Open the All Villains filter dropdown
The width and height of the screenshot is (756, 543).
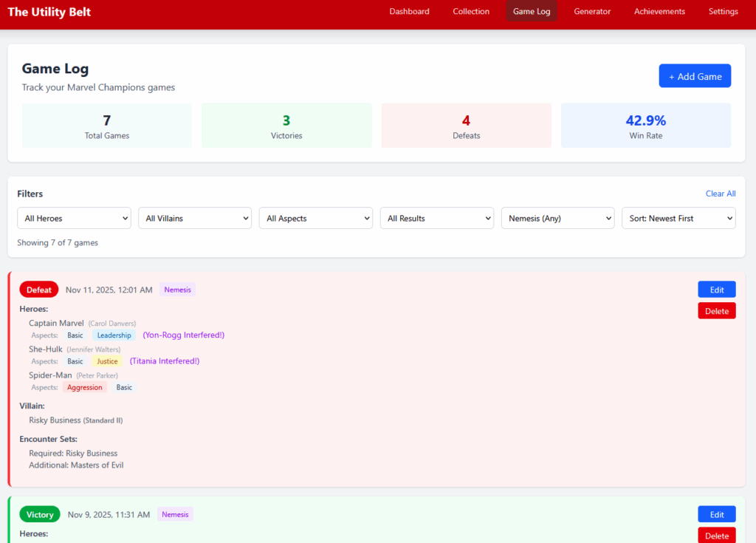tap(195, 218)
